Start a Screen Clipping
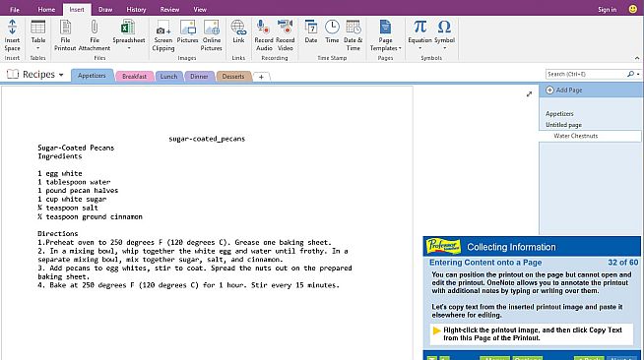Screen dimensions: 644x360 [163, 34]
